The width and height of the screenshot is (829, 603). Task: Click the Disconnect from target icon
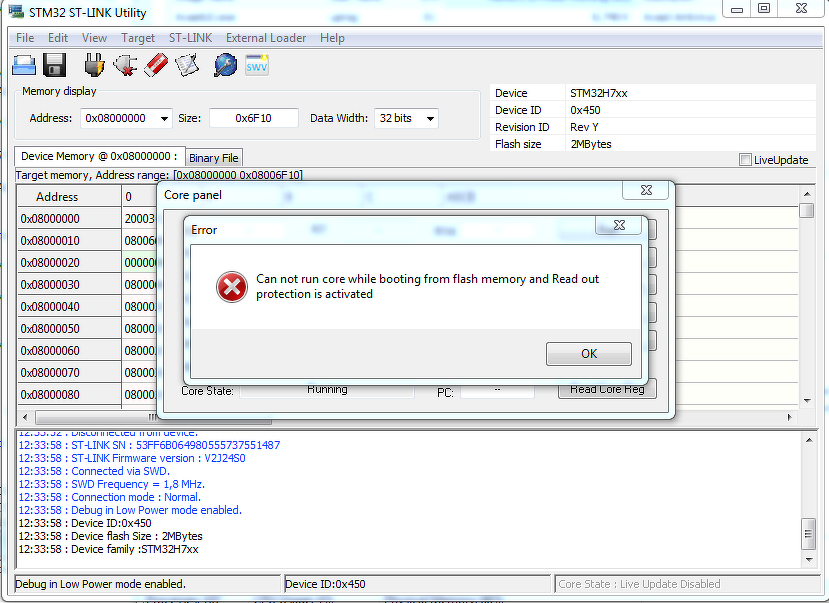point(125,65)
